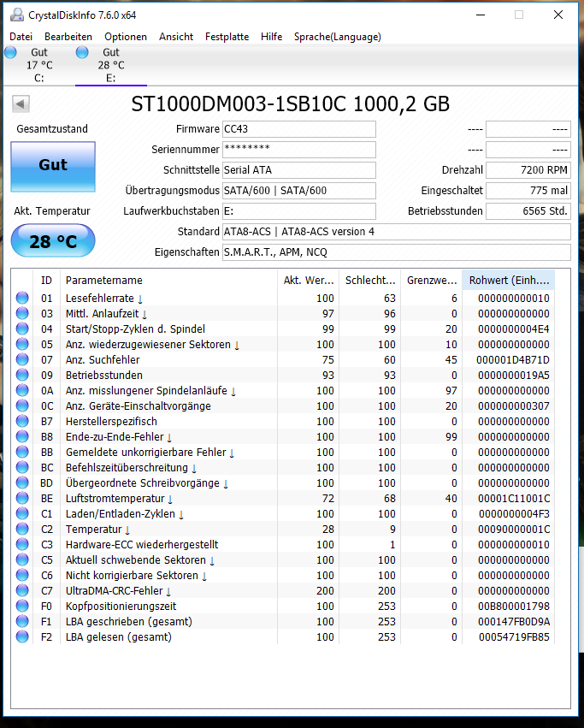
Task: Click status orb in Luftstromtemperatur row
Action: pos(22,498)
